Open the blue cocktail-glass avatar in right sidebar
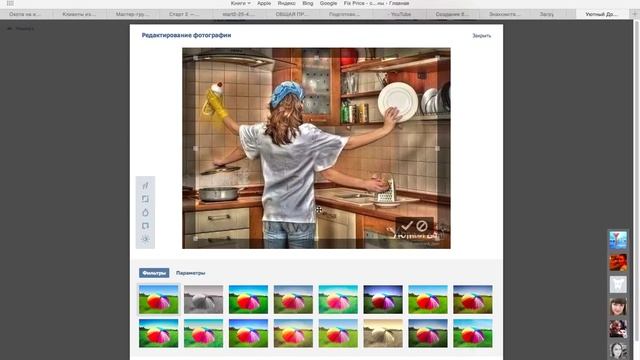 point(618,240)
